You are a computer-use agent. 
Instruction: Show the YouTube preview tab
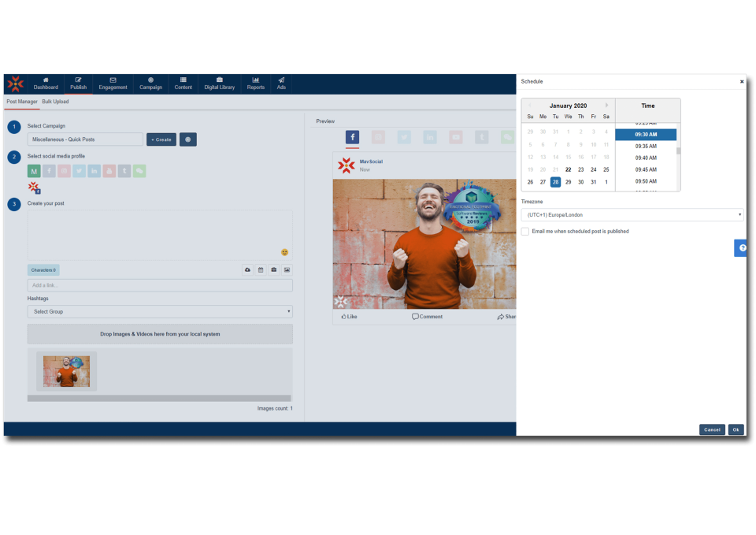point(456,137)
